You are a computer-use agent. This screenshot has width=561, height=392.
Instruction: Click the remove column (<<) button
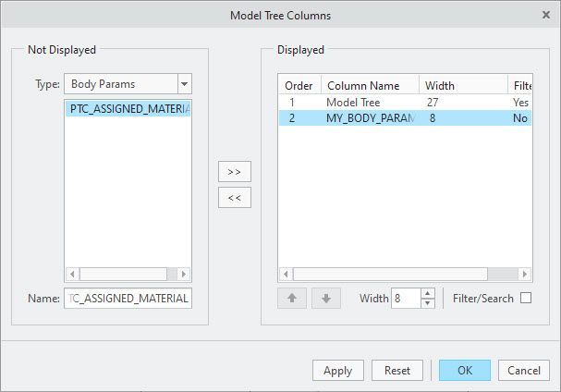[x=234, y=198]
